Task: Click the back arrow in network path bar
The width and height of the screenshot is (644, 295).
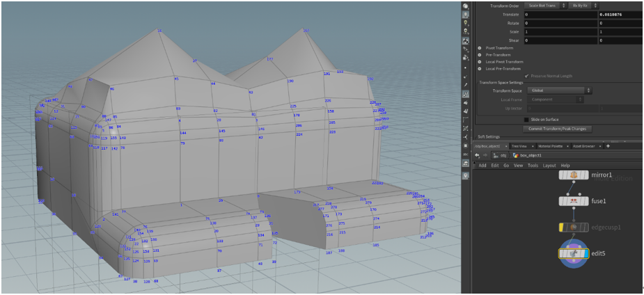Action: (x=478, y=155)
